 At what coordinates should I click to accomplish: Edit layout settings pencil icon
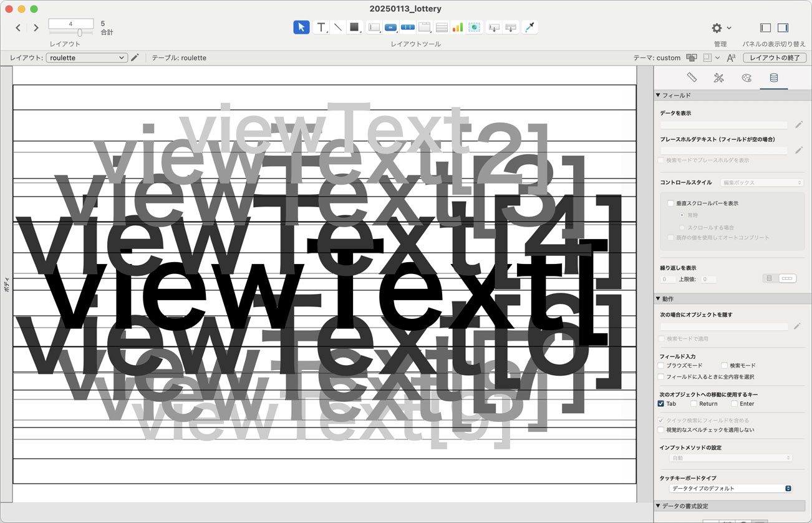click(135, 57)
